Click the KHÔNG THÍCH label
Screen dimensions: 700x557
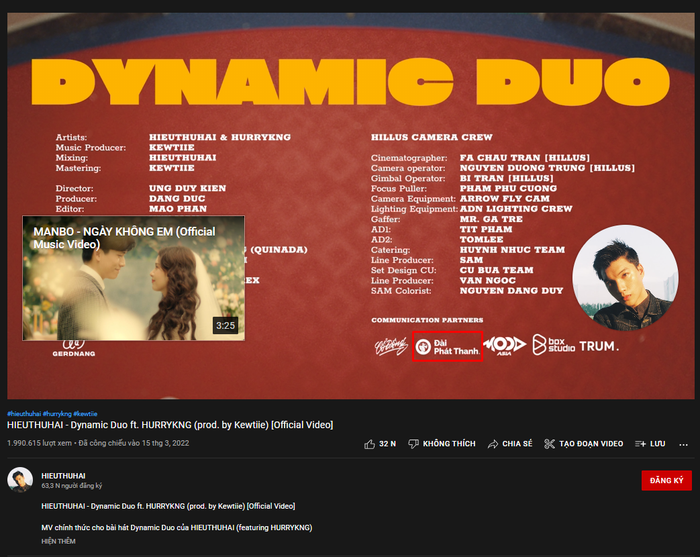pos(449,444)
